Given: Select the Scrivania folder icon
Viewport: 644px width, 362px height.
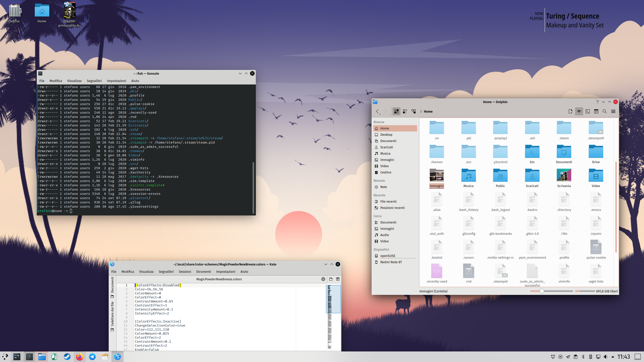Looking at the screenshot, I should click(564, 175).
